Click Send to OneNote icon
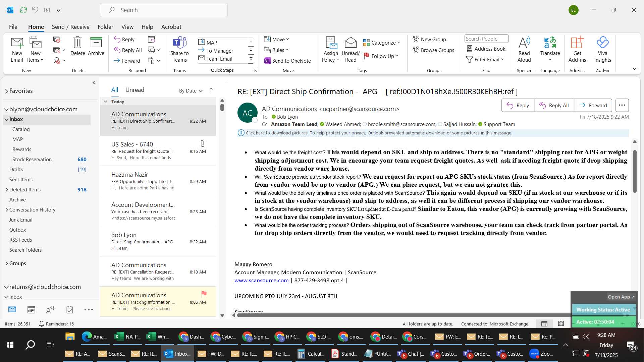Viewport: 644px width, 362px height. click(267, 61)
